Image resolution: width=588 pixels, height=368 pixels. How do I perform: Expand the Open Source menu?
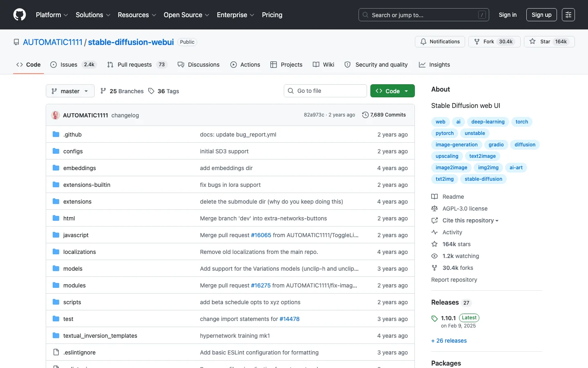pyautogui.click(x=186, y=15)
